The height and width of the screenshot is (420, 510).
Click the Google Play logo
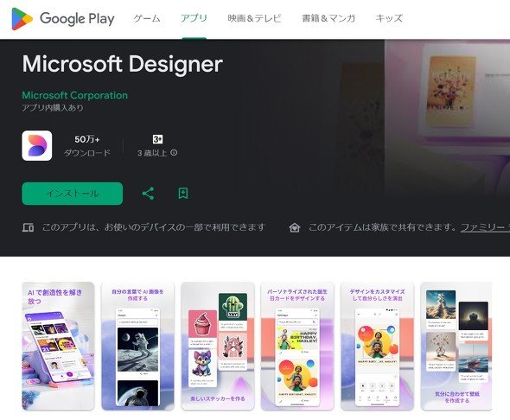pyautogui.click(x=63, y=18)
